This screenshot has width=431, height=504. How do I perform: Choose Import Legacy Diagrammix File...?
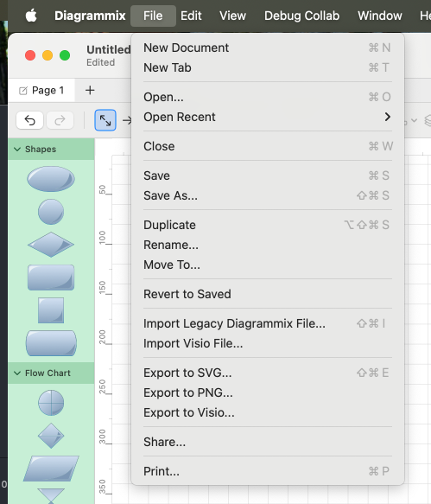[x=268, y=323]
